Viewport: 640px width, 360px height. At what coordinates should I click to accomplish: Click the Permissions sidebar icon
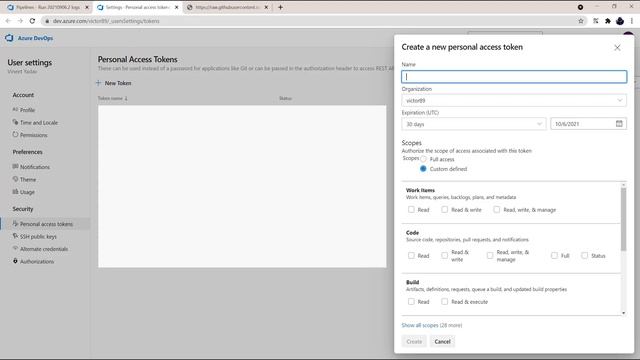(15, 134)
